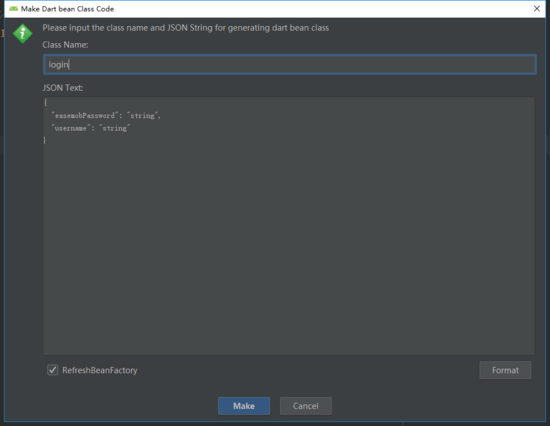This screenshot has height=426, width=550.
Task: Click the closing brace in JSON text
Action: point(45,140)
